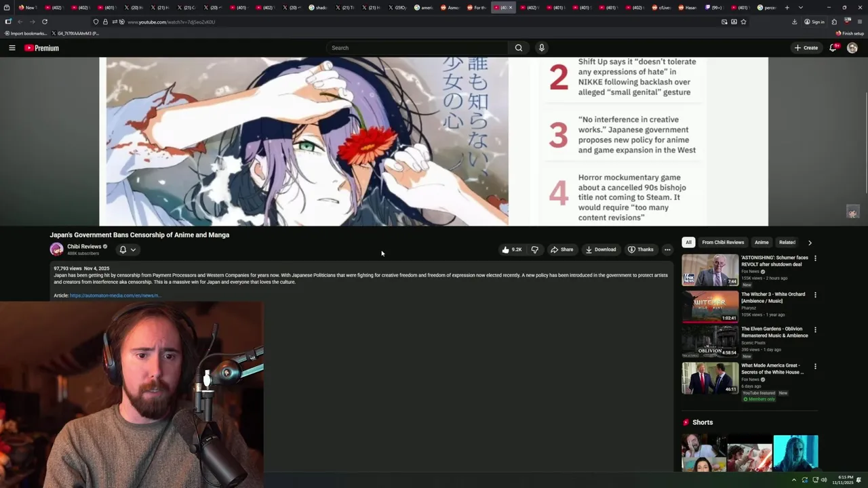Screen dimensions: 868x488
Task: Open options for Schumer video
Action: (815, 258)
